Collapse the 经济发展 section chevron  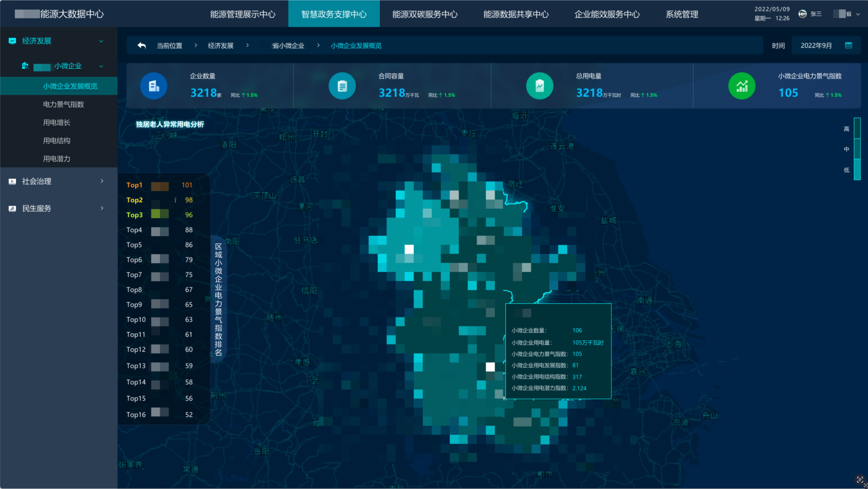tap(101, 41)
